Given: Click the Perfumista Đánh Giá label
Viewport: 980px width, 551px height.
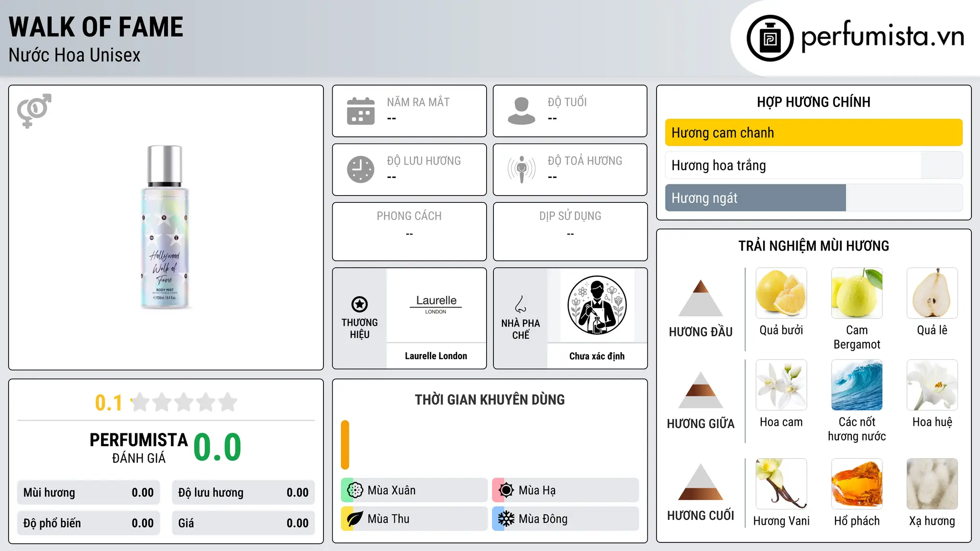Looking at the screenshot, I should point(139,448).
